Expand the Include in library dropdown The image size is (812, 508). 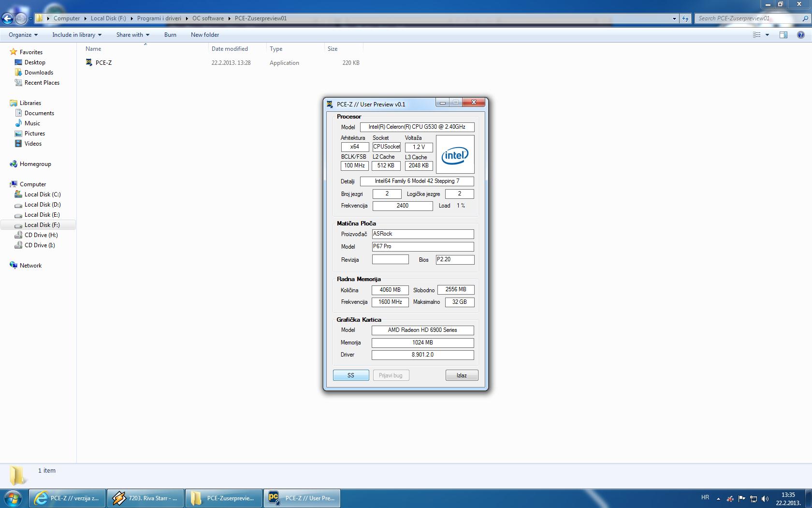(x=77, y=35)
